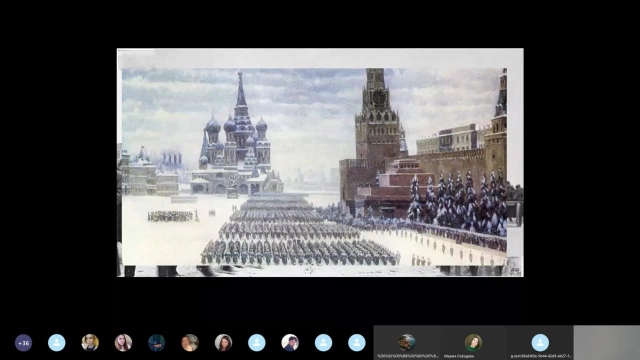This screenshot has width=640, height=360.
Task: Click the blonde-haired participant's avatar photo
Action: pos(90,343)
